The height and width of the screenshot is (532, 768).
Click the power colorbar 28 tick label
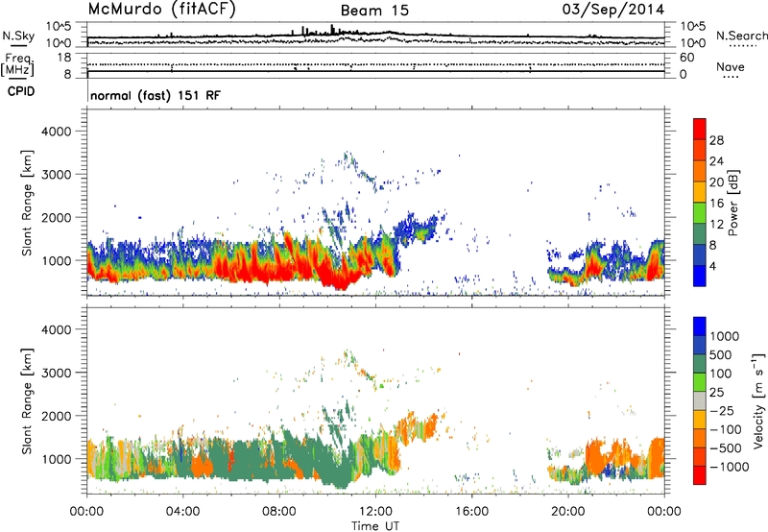[716, 140]
